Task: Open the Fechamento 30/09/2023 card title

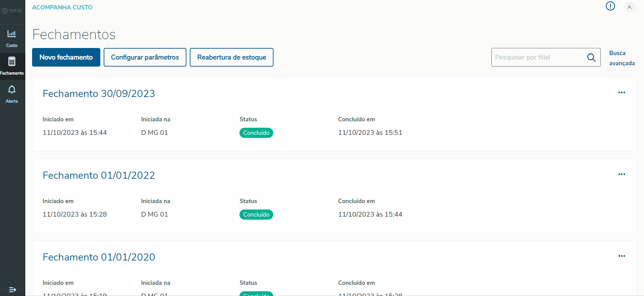Action: coord(99,94)
